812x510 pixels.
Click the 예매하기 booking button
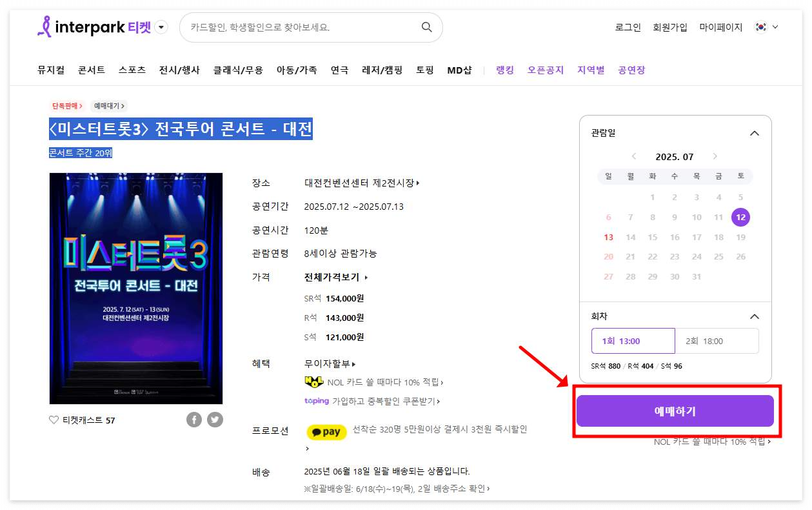675,411
